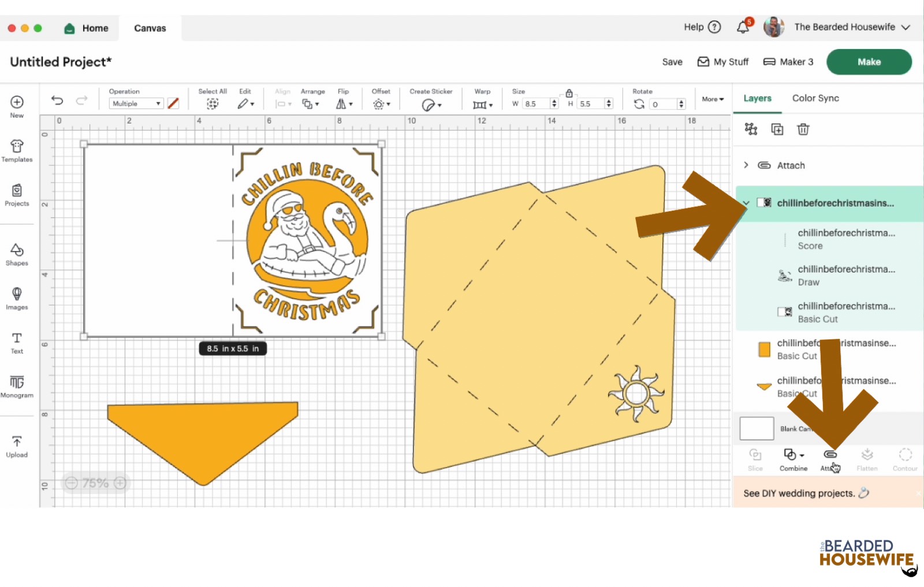Select the Text tool
924x587 pixels.
[x=17, y=343]
